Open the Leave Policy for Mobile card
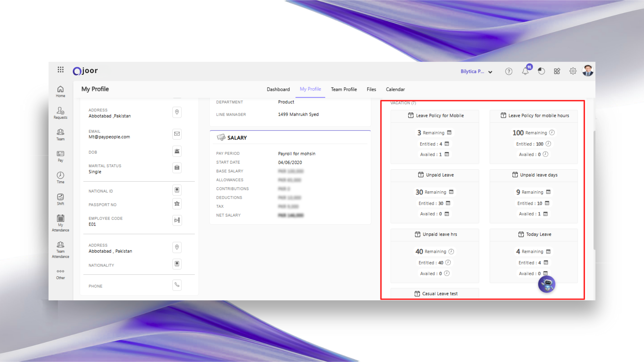The height and width of the screenshot is (362, 644). (x=439, y=116)
